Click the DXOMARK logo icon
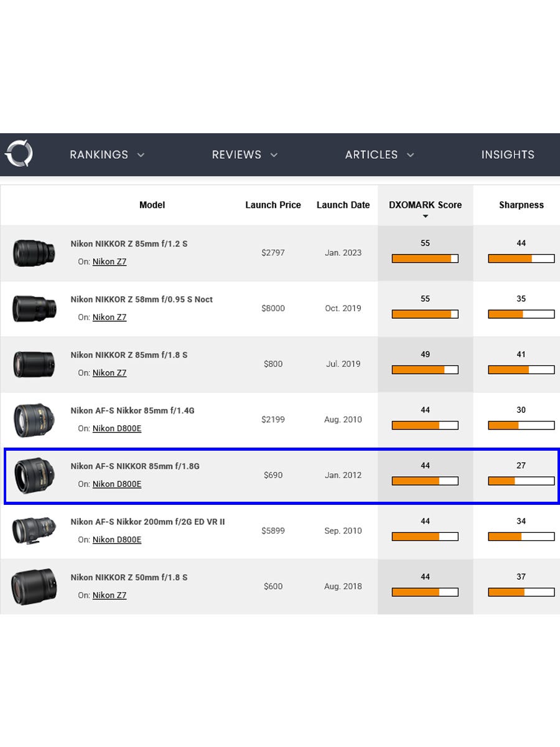Image resolution: width=560 pixels, height=747 pixels. [x=19, y=154]
